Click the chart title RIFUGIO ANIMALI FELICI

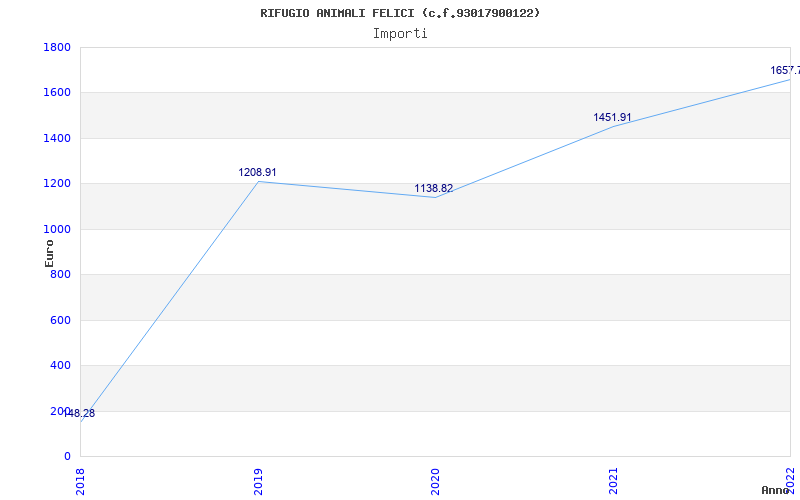tap(400, 13)
